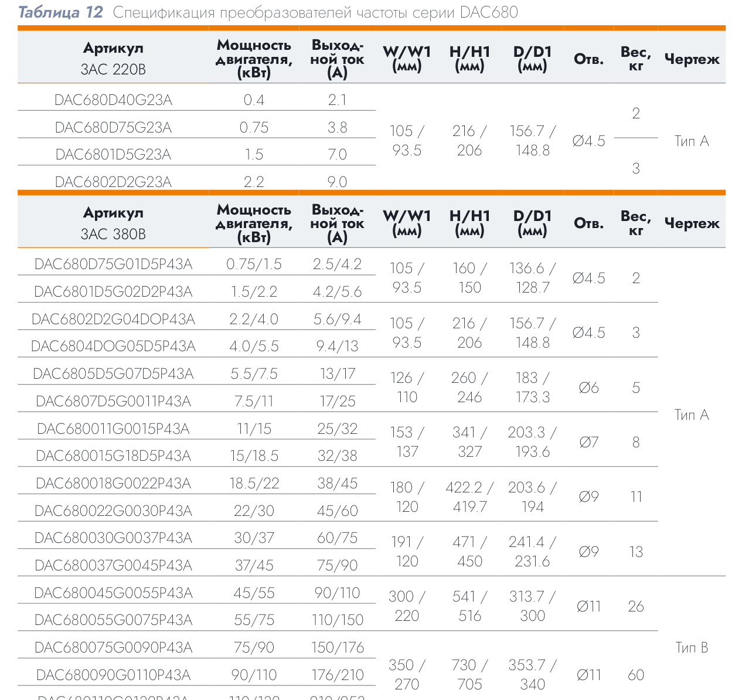Image resolution: width=742 pixels, height=700 pixels.
Task: Click article DAC6805D5G07D5P43A
Action: [x=113, y=374]
